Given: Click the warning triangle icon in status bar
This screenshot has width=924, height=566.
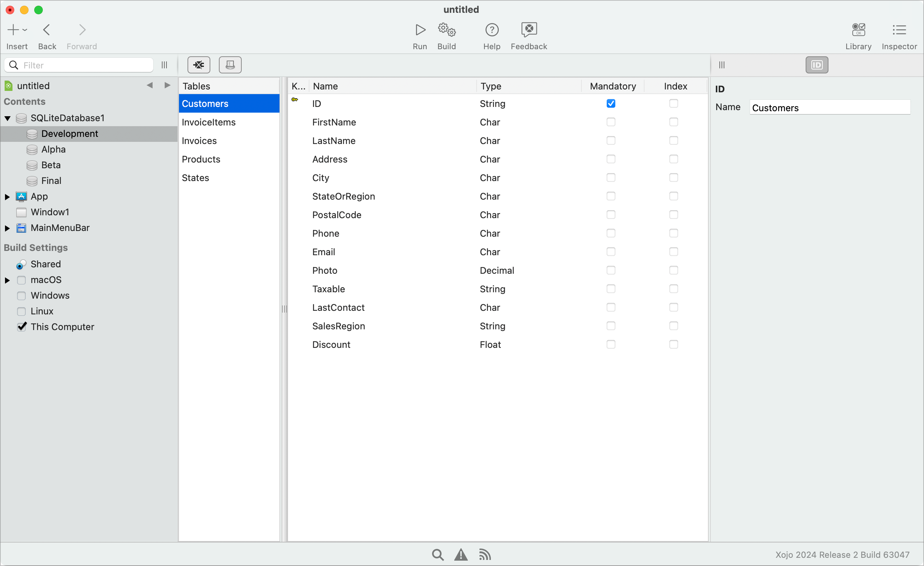Looking at the screenshot, I should [x=461, y=554].
